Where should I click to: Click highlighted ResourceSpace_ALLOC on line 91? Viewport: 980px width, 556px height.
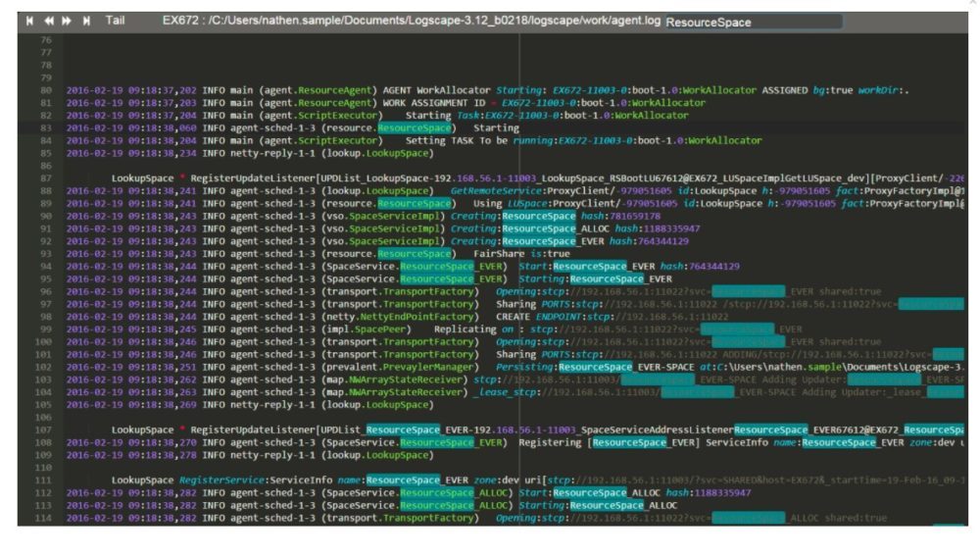point(539,228)
